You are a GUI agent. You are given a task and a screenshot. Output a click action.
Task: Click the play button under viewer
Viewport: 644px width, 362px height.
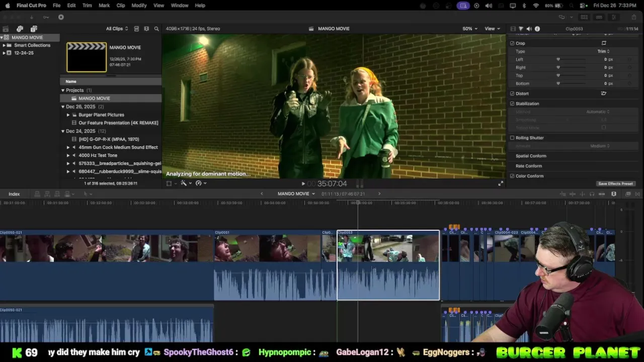click(x=303, y=184)
